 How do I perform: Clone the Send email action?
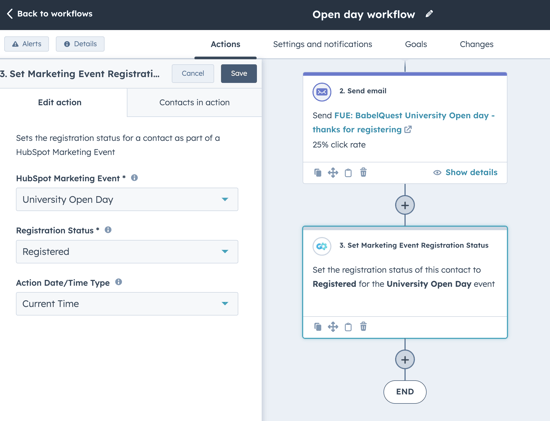click(x=317, y=172)
